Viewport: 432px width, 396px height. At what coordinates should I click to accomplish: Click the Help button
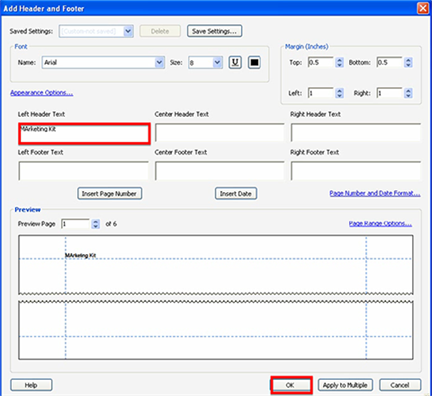pos(31,385)
